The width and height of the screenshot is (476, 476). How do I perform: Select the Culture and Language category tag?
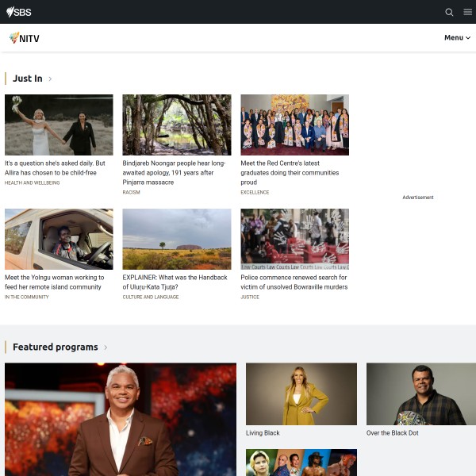click(151, 297)
